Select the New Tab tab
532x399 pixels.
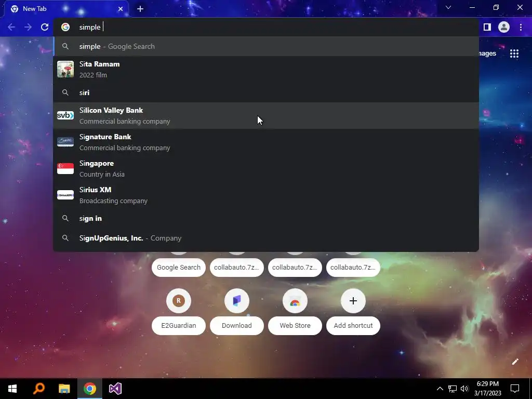(66, 9)
